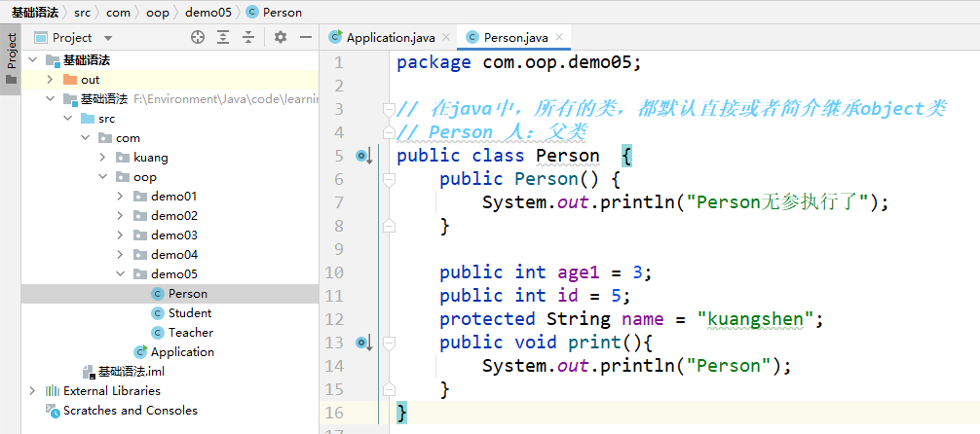The height and width of the screenshot is (434, 980).
Task: Collapse the src folder
Action: [67, 119]
